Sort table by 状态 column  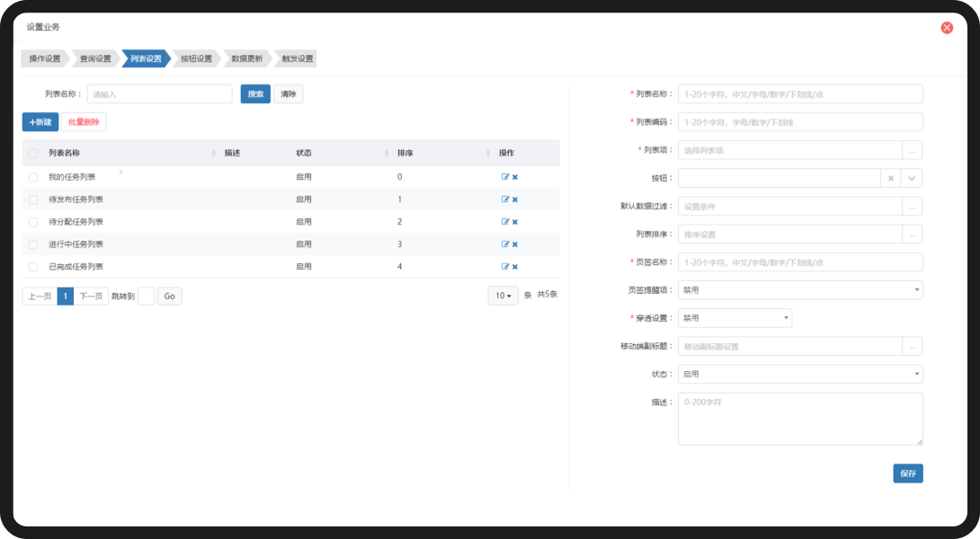[x=387, y=153]
